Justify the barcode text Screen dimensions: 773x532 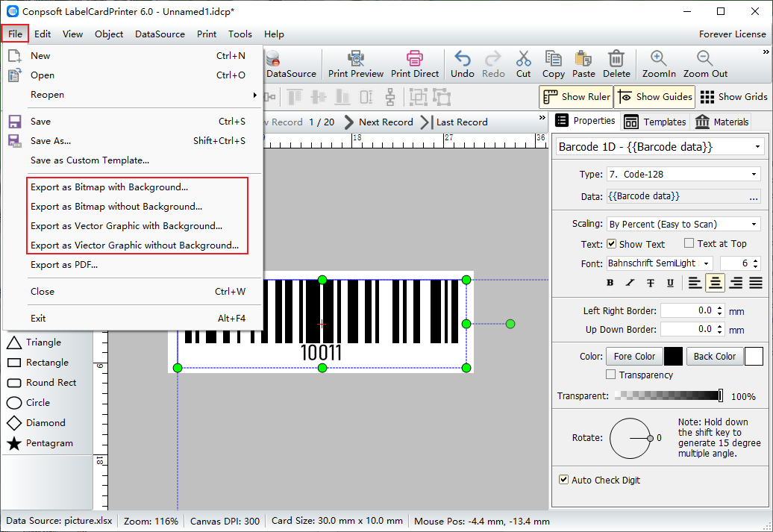[x=756, y=283]
